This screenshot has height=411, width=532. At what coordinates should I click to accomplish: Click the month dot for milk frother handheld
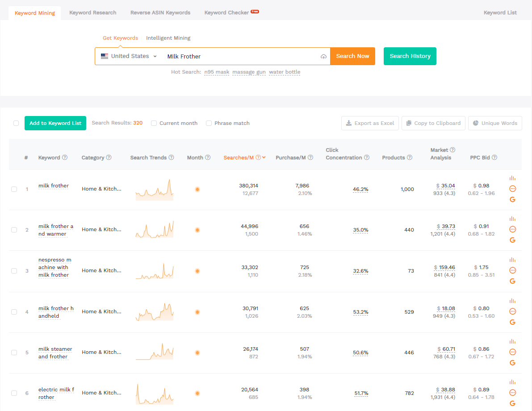tap(197, 312)
